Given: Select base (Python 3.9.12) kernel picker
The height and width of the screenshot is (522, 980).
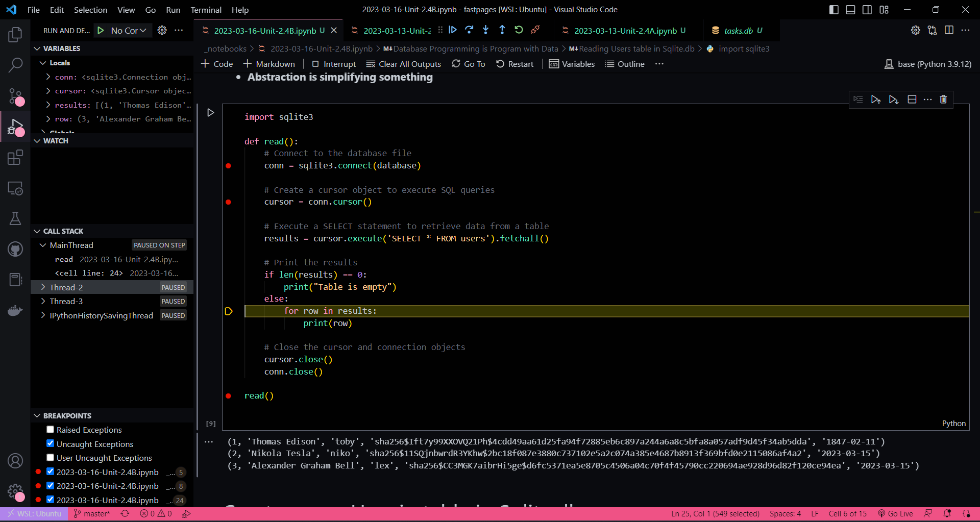Looking at the screenshot, I should pos(928,64).
